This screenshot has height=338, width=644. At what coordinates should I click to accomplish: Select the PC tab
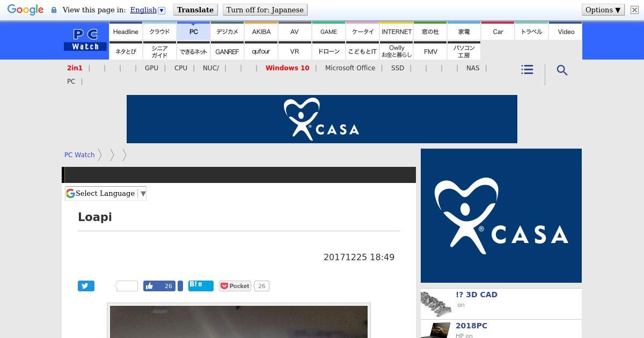pyautogui.click(x=193, y=31)
